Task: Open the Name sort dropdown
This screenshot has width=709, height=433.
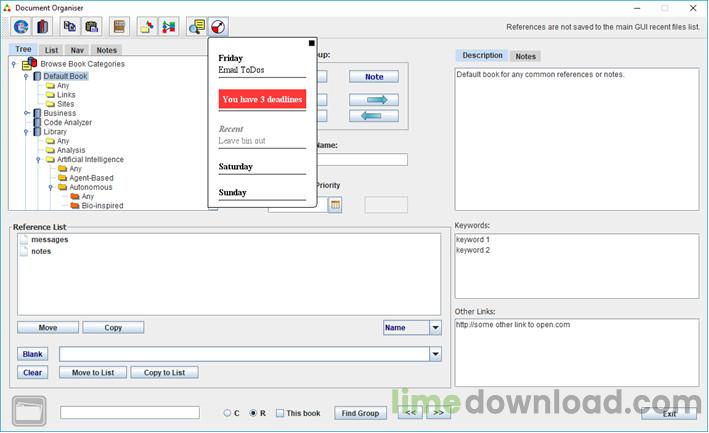Action: [435, 327]
